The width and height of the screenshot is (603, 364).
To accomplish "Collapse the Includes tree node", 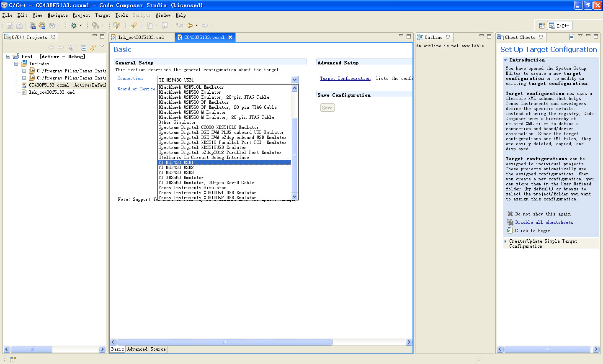I will (x=16, y=64).
